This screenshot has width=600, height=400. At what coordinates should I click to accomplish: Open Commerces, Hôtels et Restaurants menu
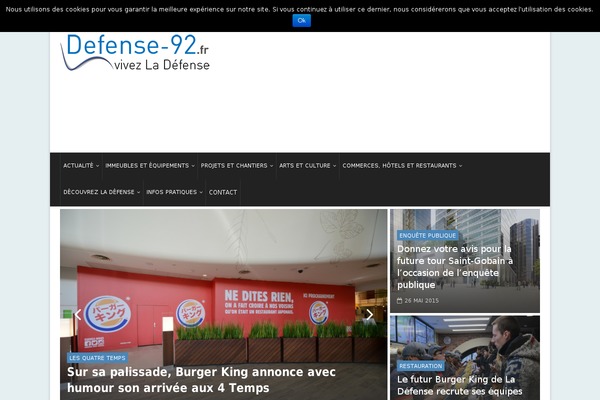[399, 166]
